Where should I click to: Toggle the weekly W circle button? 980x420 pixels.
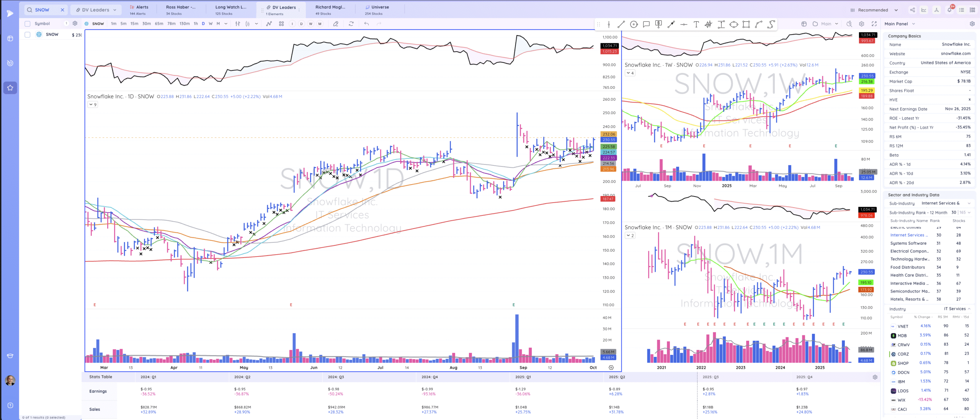[310, 24]
